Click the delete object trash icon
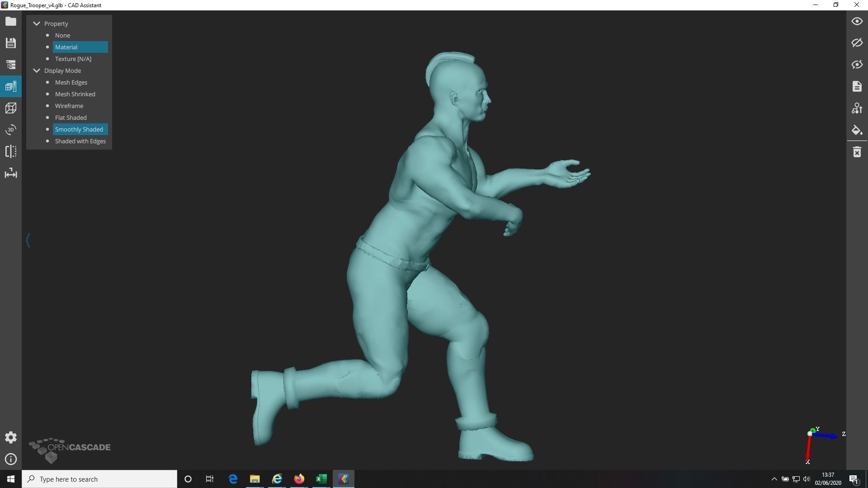This screenshot has height=488, width=868. point(857,152)
